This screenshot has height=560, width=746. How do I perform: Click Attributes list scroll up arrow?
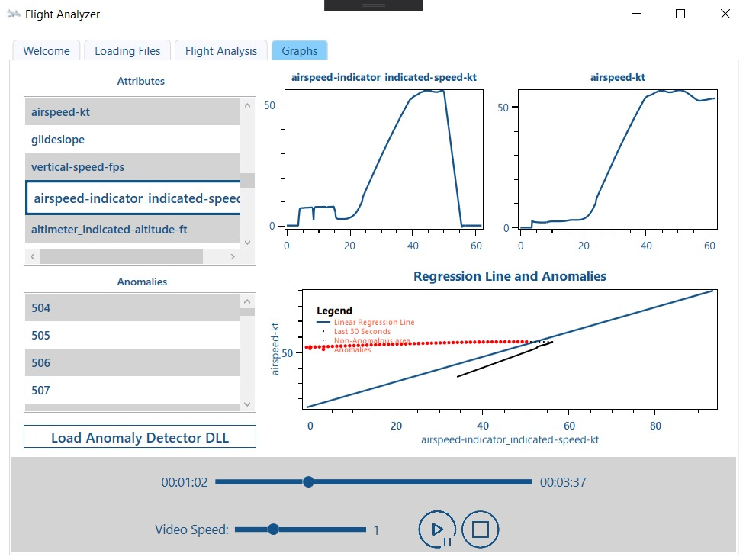(x=247, y=105)
